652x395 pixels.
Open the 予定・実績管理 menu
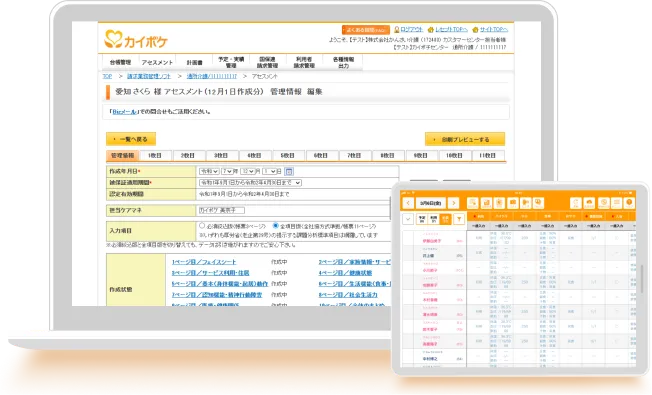point(231,62)
